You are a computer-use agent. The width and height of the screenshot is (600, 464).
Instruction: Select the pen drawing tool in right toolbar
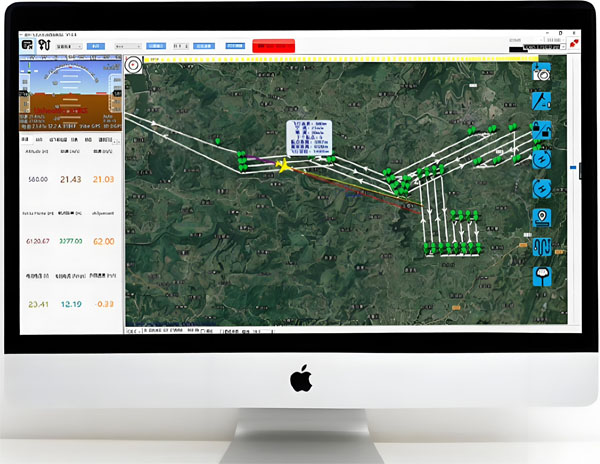(x=542, y=100)
